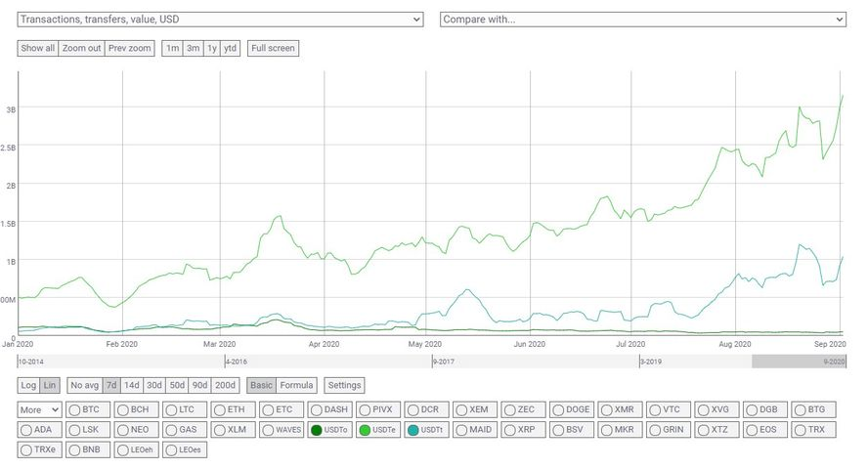Open the 'Transactions, transfers, value, USD' dropdown

click(x=220, y=20)
